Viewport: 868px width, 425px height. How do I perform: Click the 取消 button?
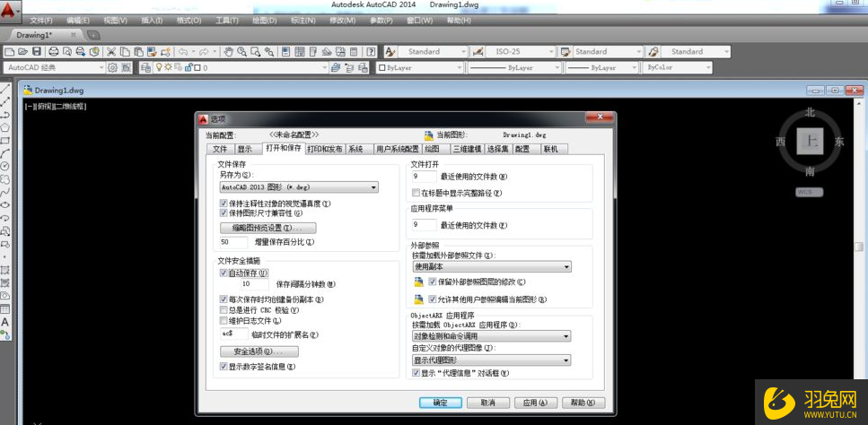point(487,403)
